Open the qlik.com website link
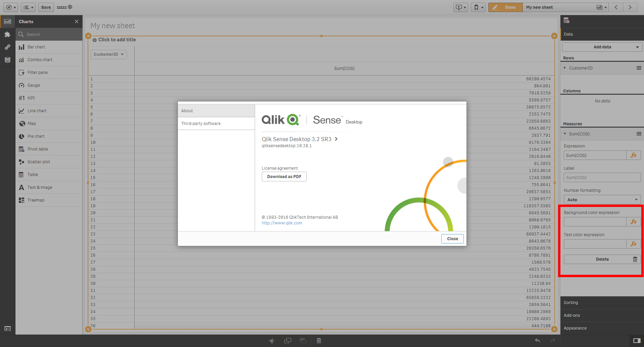Viewport: 644px width, 347px height. coord(282,223)
